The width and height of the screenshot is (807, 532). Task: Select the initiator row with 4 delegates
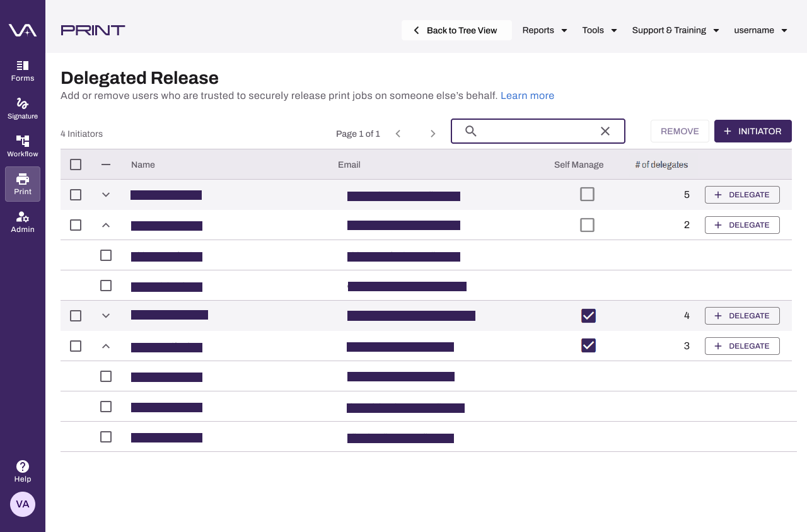click(76, 316)
